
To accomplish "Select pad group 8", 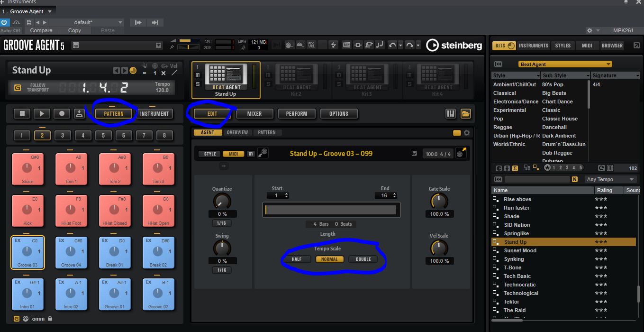I will [164, 135].
